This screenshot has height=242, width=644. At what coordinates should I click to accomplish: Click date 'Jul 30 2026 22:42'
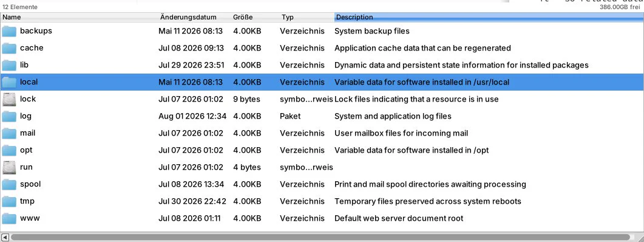coord(192,202)
